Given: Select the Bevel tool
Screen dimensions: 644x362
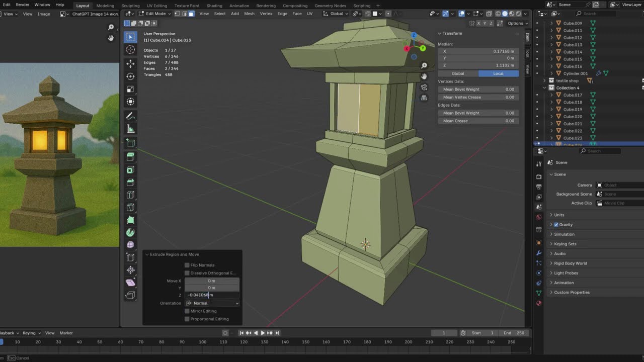Looking at the screenshot, I should point(130,183).
